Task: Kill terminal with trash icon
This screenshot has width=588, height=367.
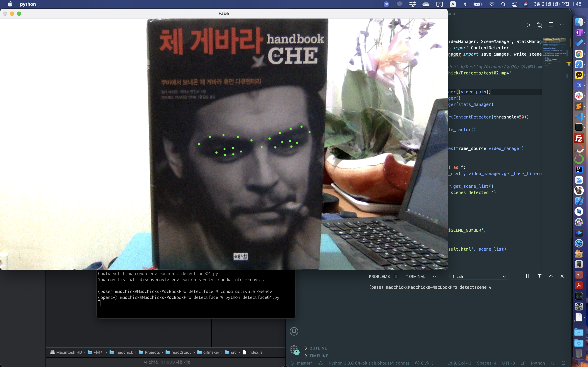Action: 539,276
